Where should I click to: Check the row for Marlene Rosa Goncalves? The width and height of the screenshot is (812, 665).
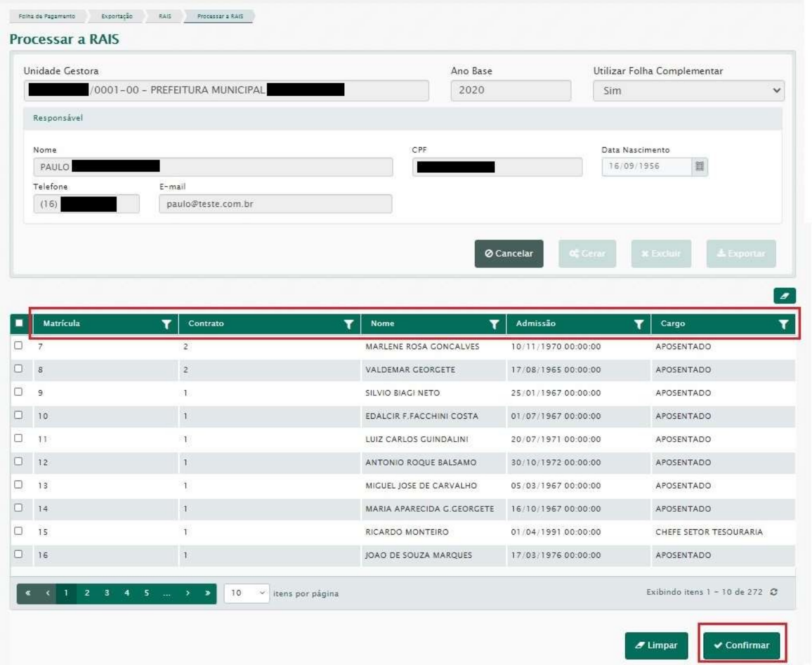click(x=18, y=346)
